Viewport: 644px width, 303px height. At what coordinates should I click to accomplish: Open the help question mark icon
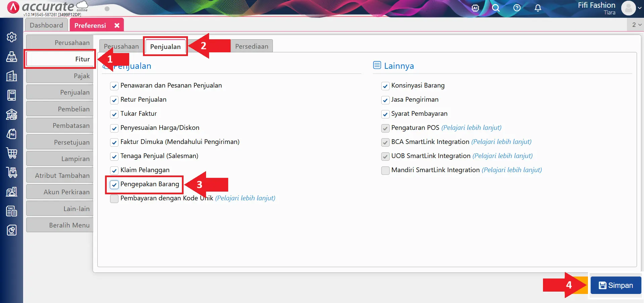(517, 8)
